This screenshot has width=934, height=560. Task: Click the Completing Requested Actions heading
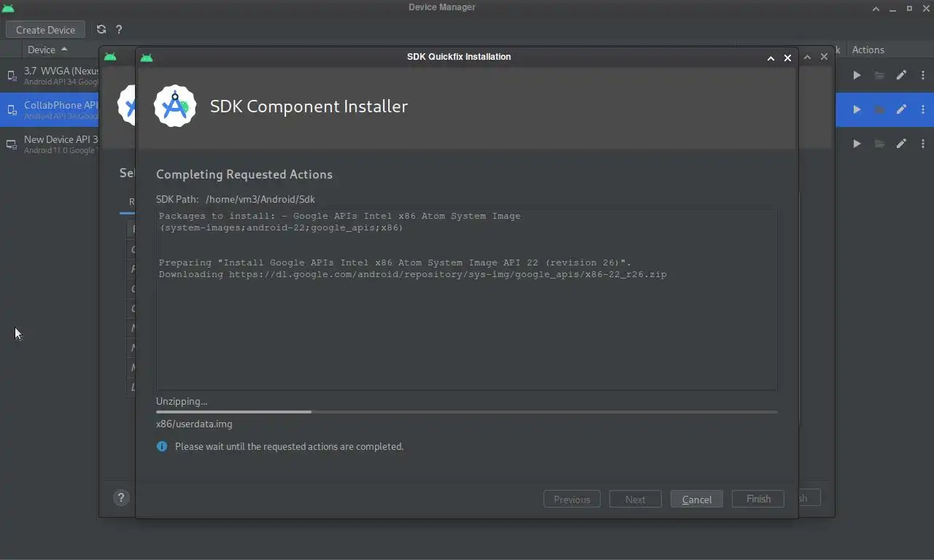[x=244, y=174]
